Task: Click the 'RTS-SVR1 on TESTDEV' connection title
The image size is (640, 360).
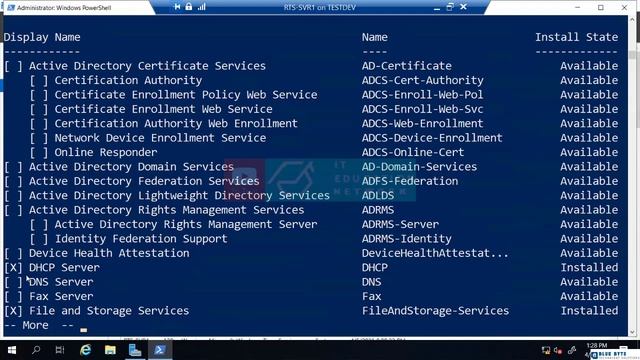Action: tap(320, 7)
